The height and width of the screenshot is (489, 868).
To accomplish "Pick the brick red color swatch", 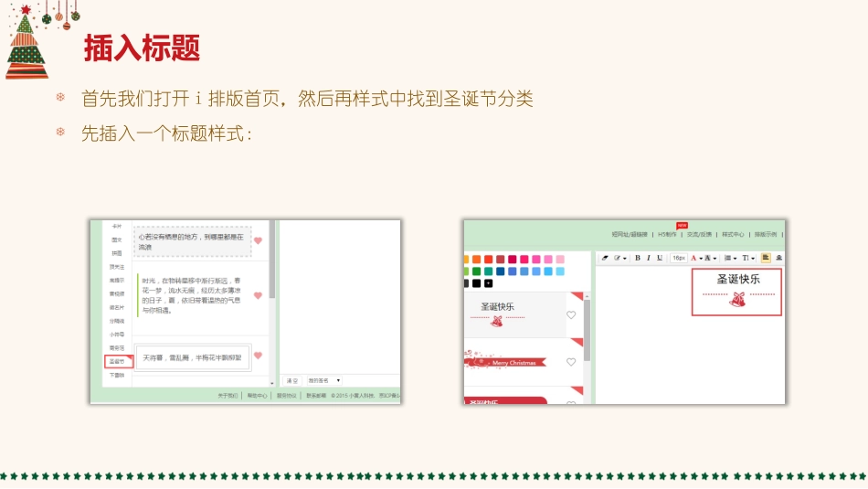I will pyautogui.click(x=501, y=260).
